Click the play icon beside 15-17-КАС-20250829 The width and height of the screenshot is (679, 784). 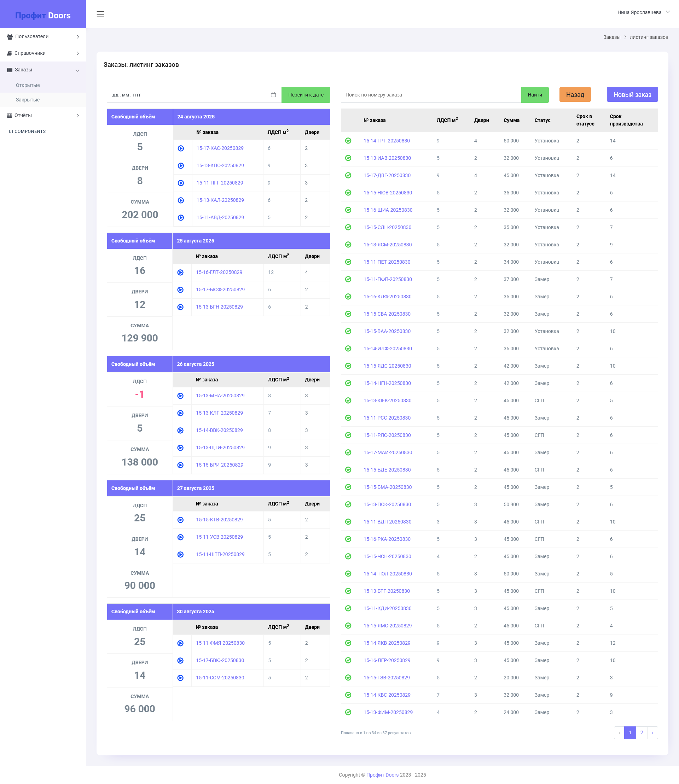pyautogui.click(x=181, y=148)
